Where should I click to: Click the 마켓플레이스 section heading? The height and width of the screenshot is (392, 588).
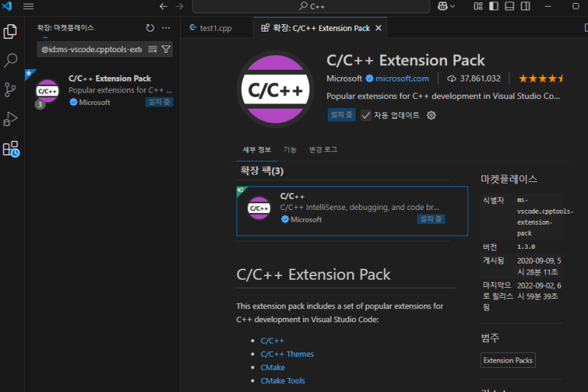[x=509, y=179]
